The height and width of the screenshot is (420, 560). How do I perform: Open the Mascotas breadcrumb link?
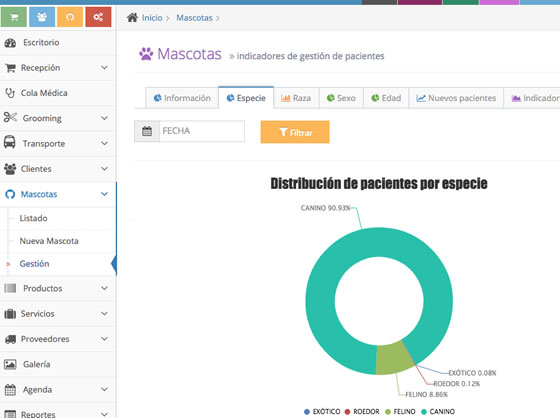194,18
